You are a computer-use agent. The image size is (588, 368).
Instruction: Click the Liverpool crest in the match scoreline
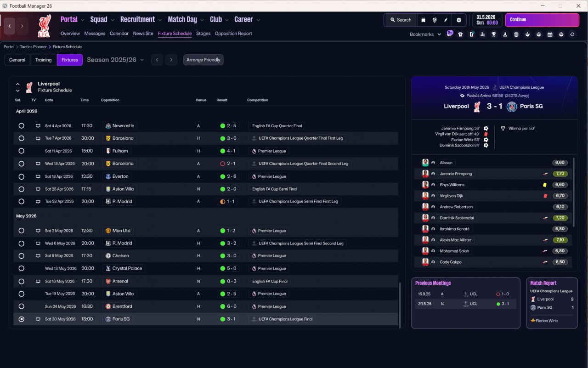point(477,107)
